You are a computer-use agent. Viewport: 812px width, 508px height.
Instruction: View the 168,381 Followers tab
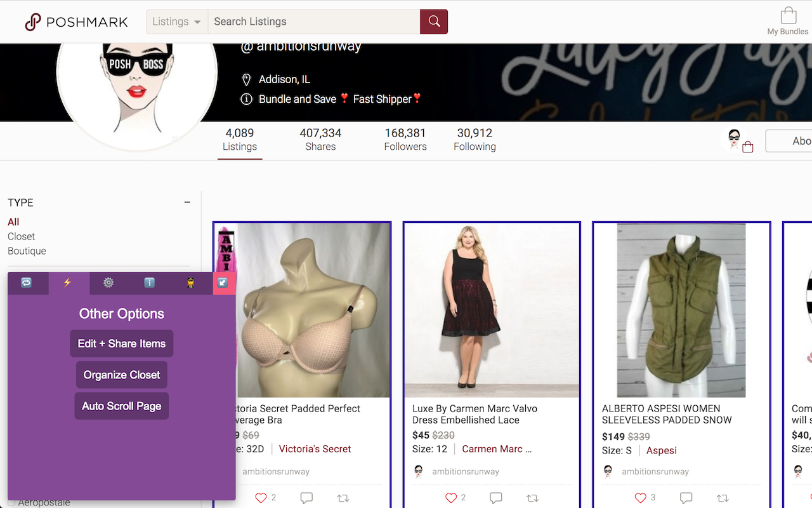point(405,140)
